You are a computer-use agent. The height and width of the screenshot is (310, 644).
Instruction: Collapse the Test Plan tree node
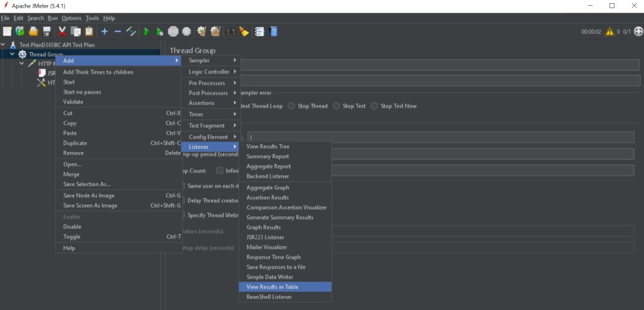4,45
